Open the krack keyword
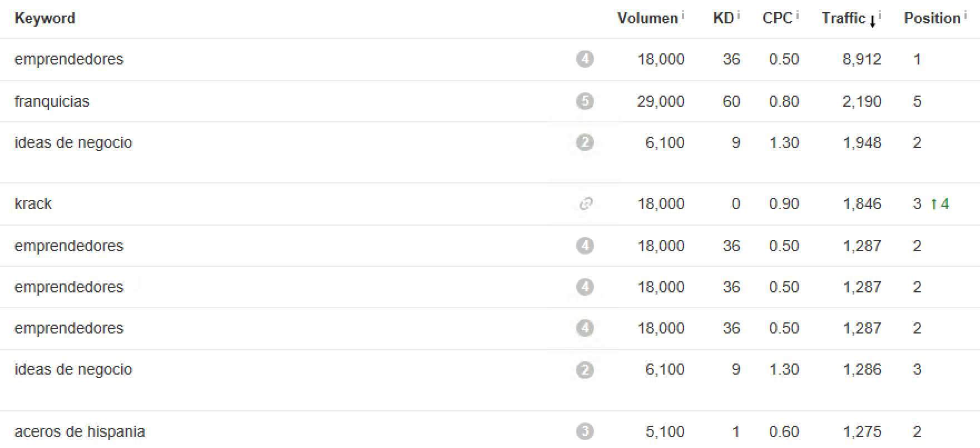 33,203
